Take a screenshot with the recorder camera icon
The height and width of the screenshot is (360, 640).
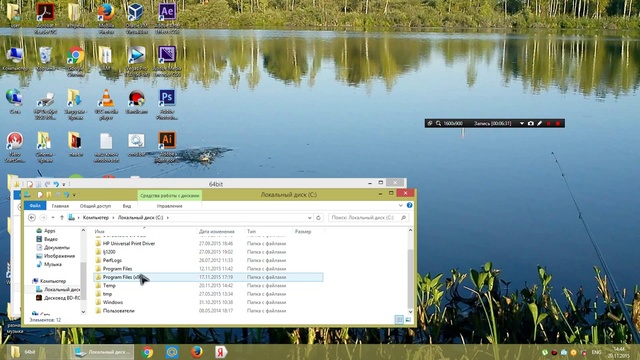click(x=531, y=123)
